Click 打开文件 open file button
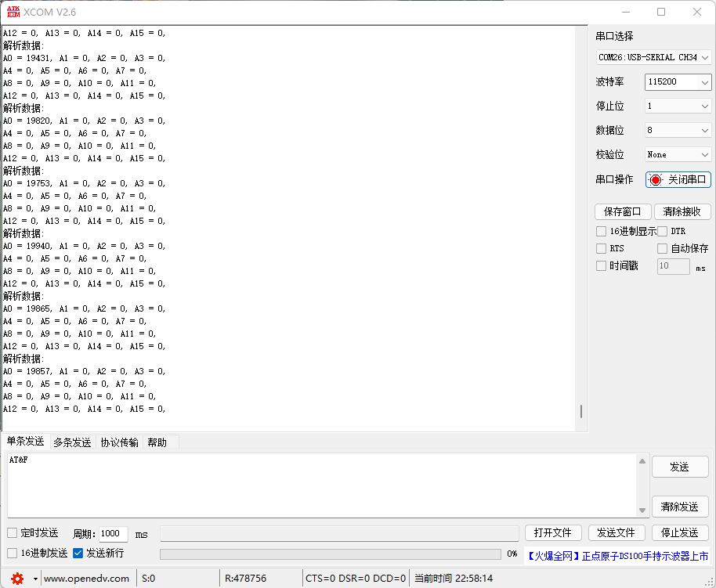Viewport: 716px width, 588px height. [x=553, y=532]
